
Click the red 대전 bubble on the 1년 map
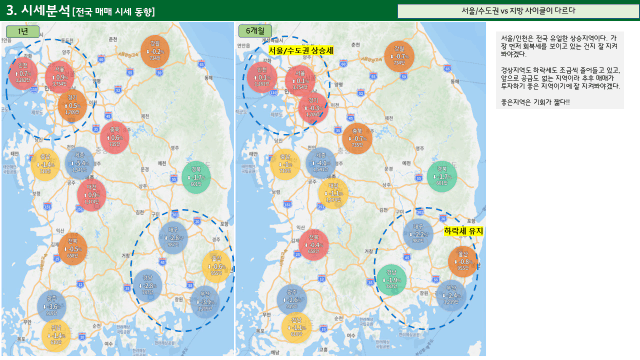coord(91,195)
